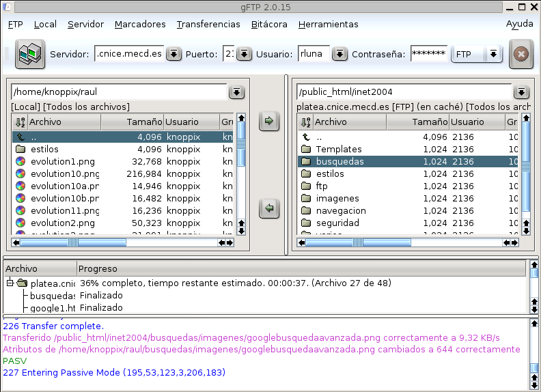541x392 pixels.
Task: Click the Contraseña password field
Action: pyautogui.click(x=429, y=54)
